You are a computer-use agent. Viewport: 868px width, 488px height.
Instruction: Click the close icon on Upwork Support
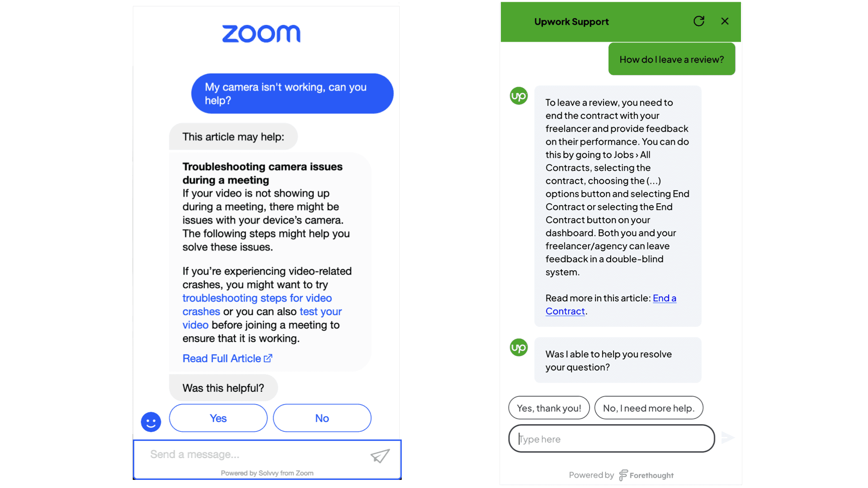[724, 21]
